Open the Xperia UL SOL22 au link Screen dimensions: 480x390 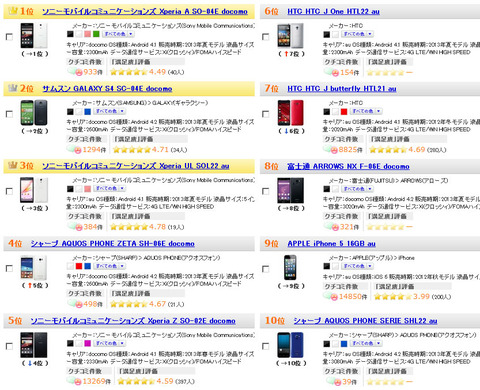point(136,166)
